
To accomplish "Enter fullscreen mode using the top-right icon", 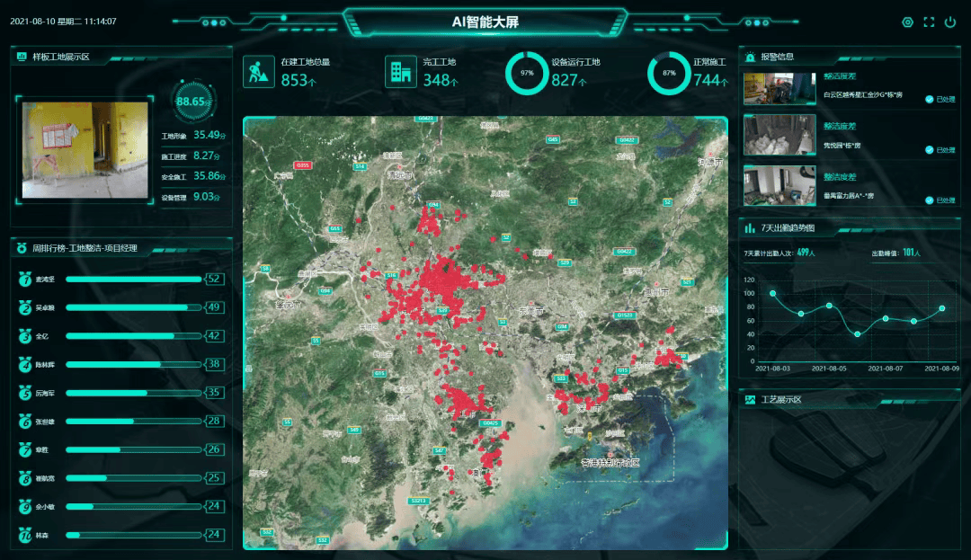I will pos(929,22).
